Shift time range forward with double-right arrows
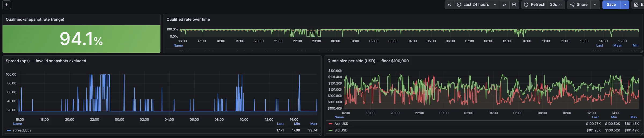 [x=504, y=5]
